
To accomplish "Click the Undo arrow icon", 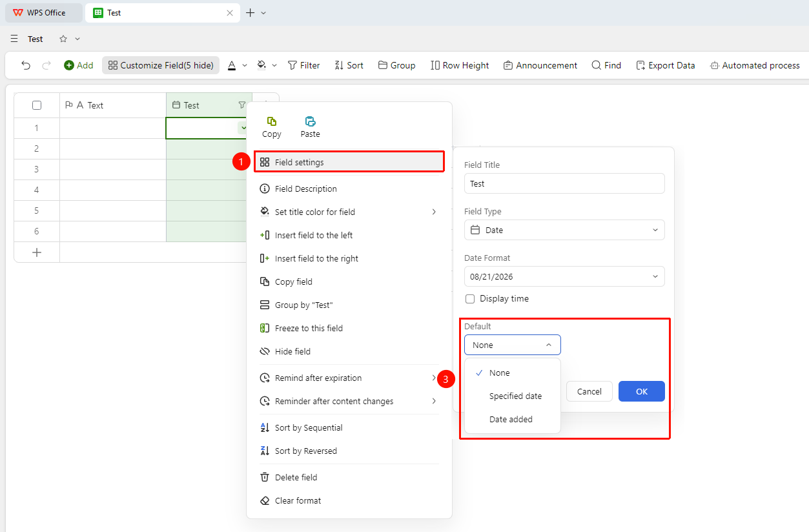I will pos(26,65).
